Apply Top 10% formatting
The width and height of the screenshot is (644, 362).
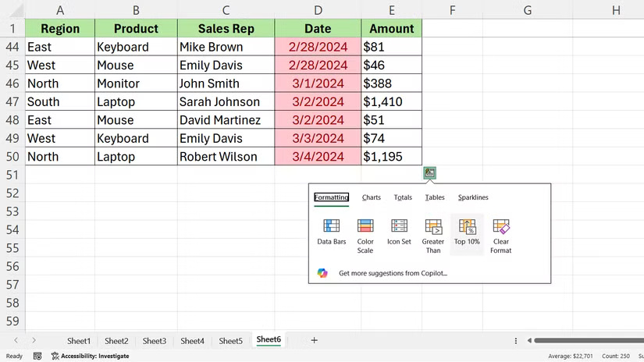[467, 227]
